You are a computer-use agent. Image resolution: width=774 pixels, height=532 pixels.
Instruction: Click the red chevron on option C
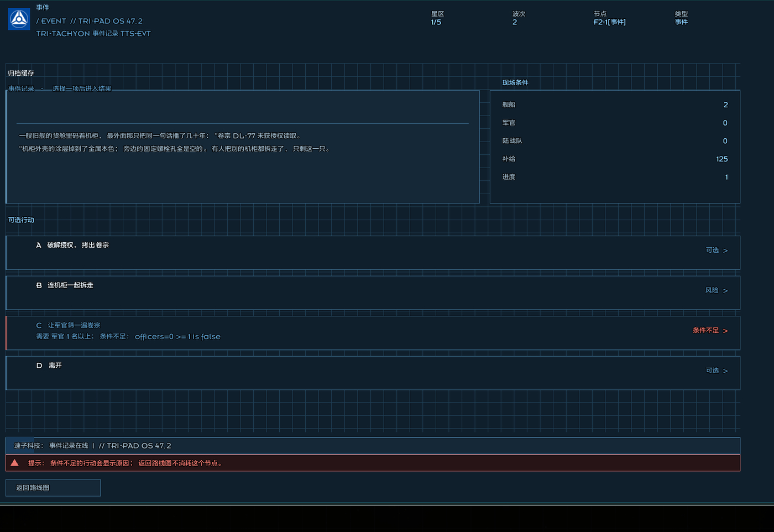click(x=725, y=331)
